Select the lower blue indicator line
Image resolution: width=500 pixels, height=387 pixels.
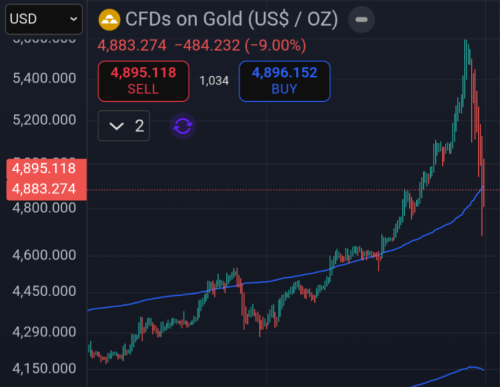click(447, 376)
